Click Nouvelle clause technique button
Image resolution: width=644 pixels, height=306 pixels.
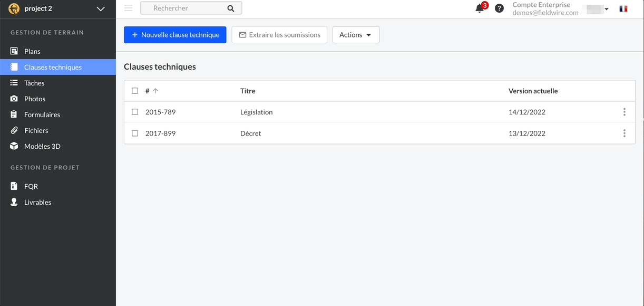175,35
